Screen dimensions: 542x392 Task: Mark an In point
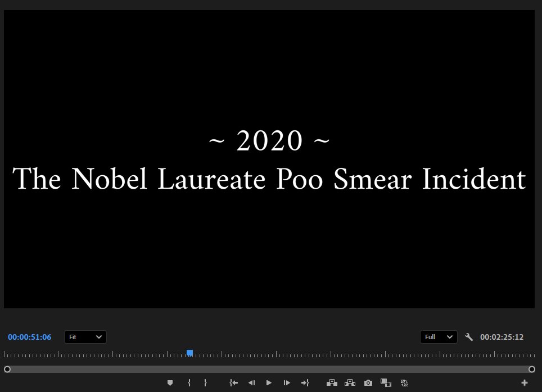[189, 382]
